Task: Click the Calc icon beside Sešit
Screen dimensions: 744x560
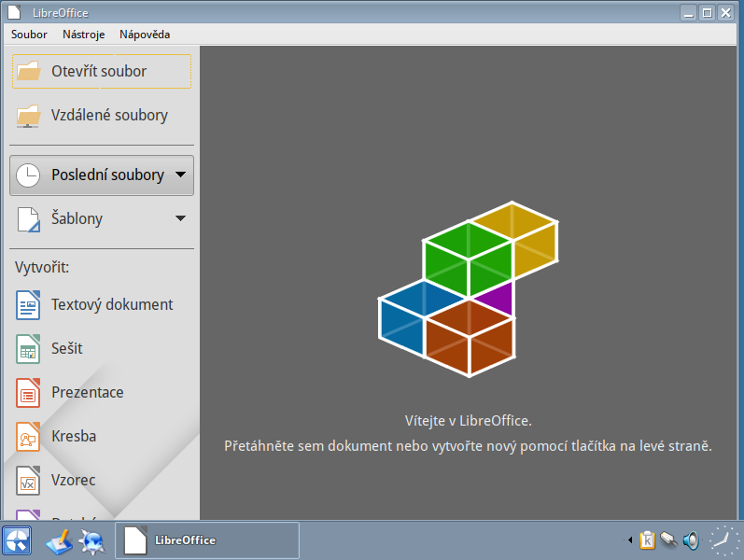Action: point(28,349)
